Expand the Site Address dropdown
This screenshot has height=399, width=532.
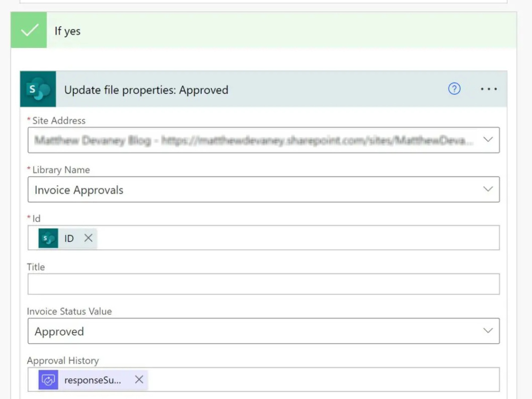coord(488,139)
